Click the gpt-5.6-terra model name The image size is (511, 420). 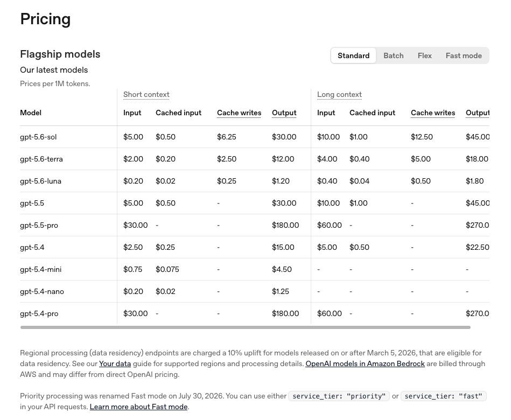click(x=41, y=159)
